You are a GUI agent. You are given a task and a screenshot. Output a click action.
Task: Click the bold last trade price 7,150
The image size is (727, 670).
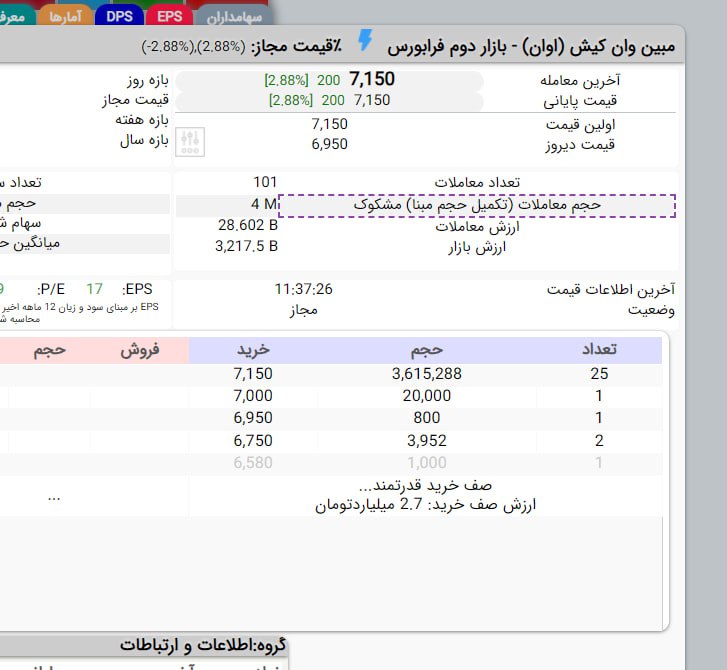372,79
